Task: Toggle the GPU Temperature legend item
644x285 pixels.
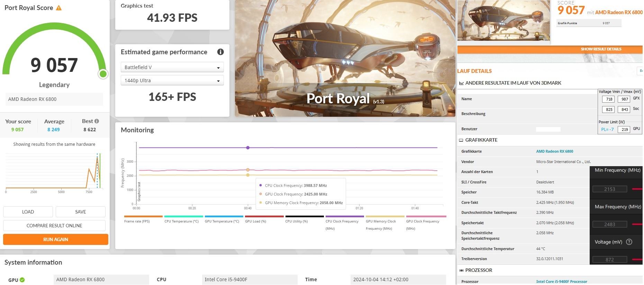Action: pyautogui.click(x=224, y=219)
